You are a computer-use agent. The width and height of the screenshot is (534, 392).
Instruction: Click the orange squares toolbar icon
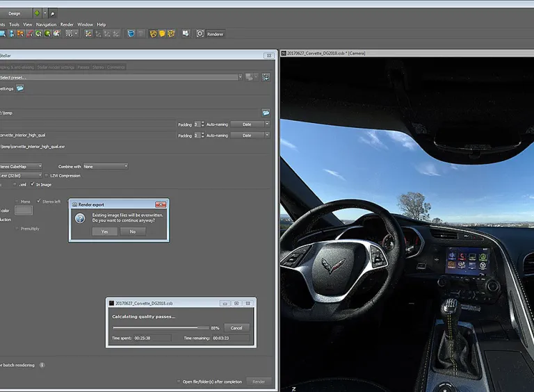[x=21, y=33]
